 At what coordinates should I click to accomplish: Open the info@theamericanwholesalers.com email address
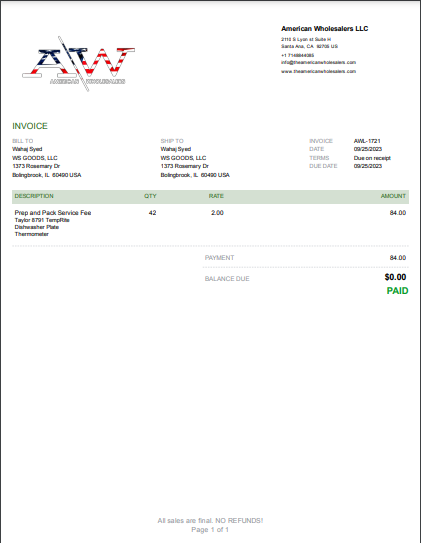tap(319, 62)
